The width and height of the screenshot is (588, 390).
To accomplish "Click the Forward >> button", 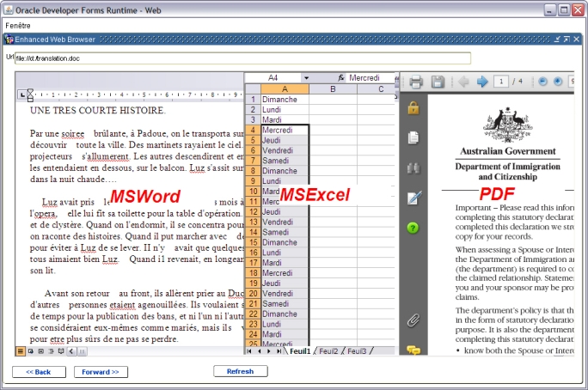I will pos(101,372).
